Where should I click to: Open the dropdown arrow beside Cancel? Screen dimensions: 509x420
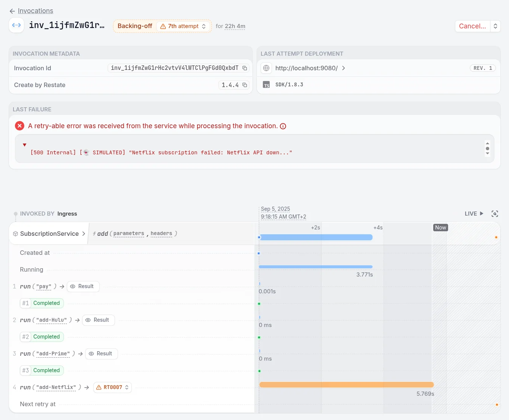tap(496, 26)
